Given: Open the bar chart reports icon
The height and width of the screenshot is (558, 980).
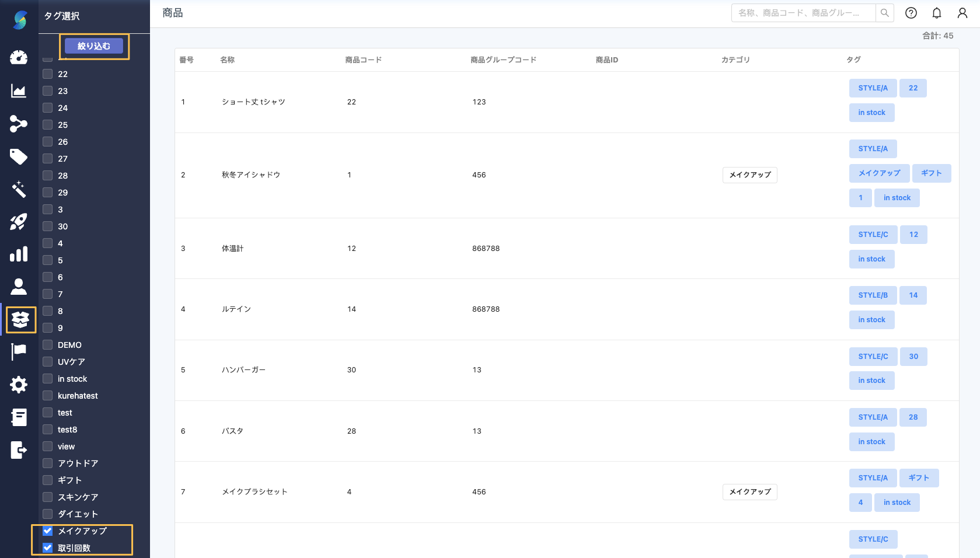Looking at the screenshot, I should [19, 254].
